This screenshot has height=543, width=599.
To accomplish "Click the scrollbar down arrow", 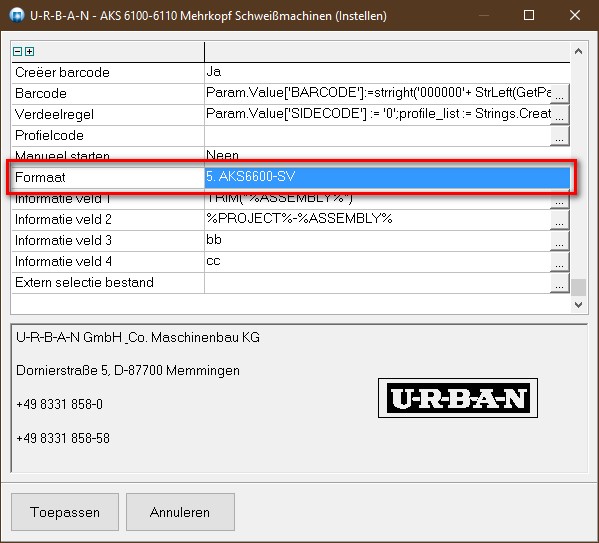I will coord(578,305).
